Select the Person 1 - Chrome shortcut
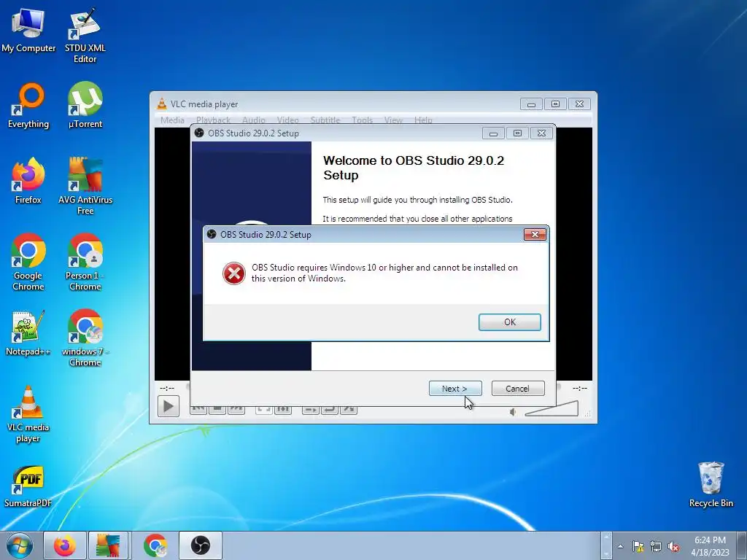 pos(85,262)
